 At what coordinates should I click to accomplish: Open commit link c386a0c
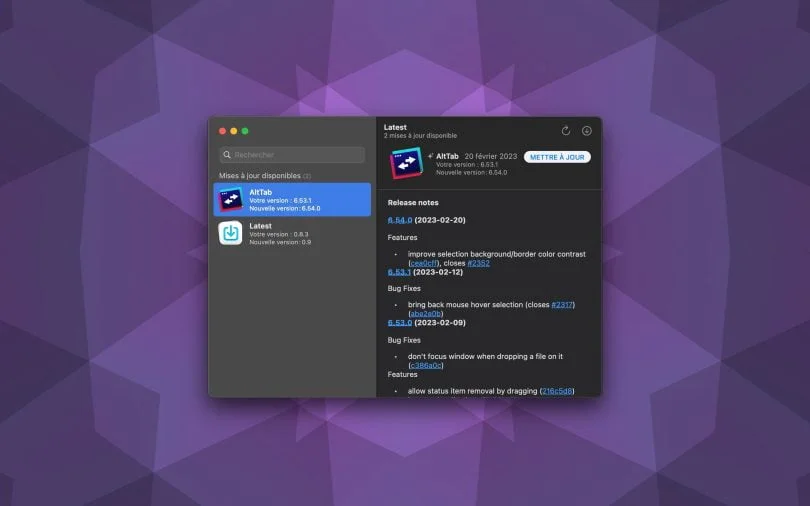426,366
